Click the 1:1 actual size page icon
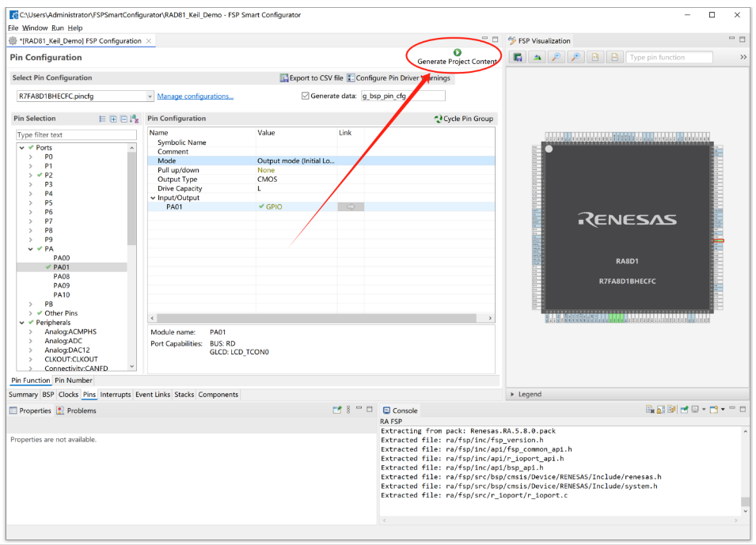This screenshot has height=545, width=756. click(595, 57)
